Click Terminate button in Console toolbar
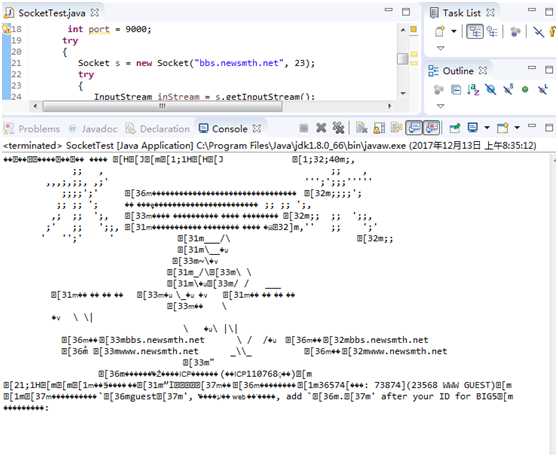The width and height of the screenshot is (558, 457). tap(304, 128)
